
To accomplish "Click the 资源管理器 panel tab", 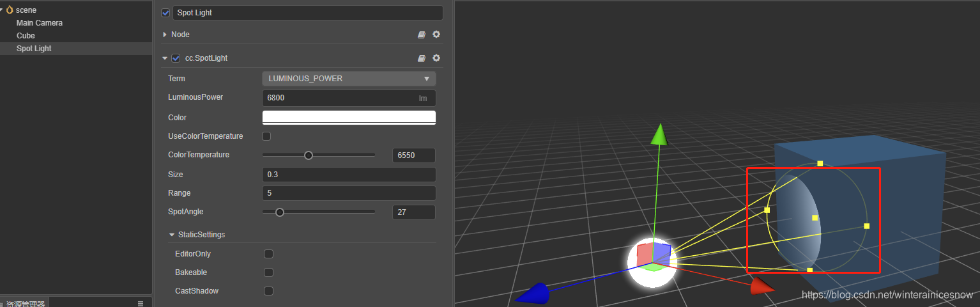I will 26,304.
